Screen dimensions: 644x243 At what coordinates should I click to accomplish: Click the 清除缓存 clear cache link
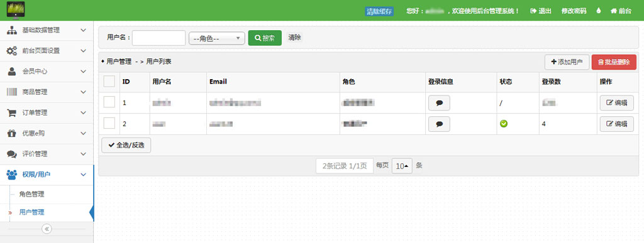click(x=379, y=11)
